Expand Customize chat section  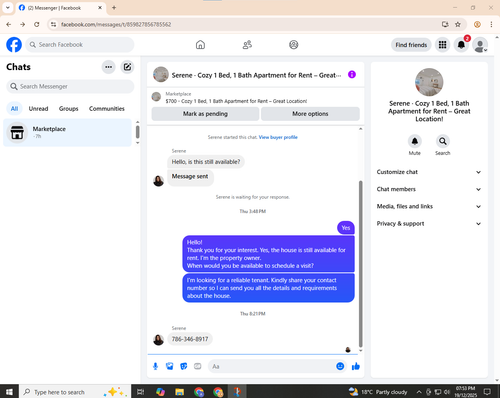tap(429, 172)
